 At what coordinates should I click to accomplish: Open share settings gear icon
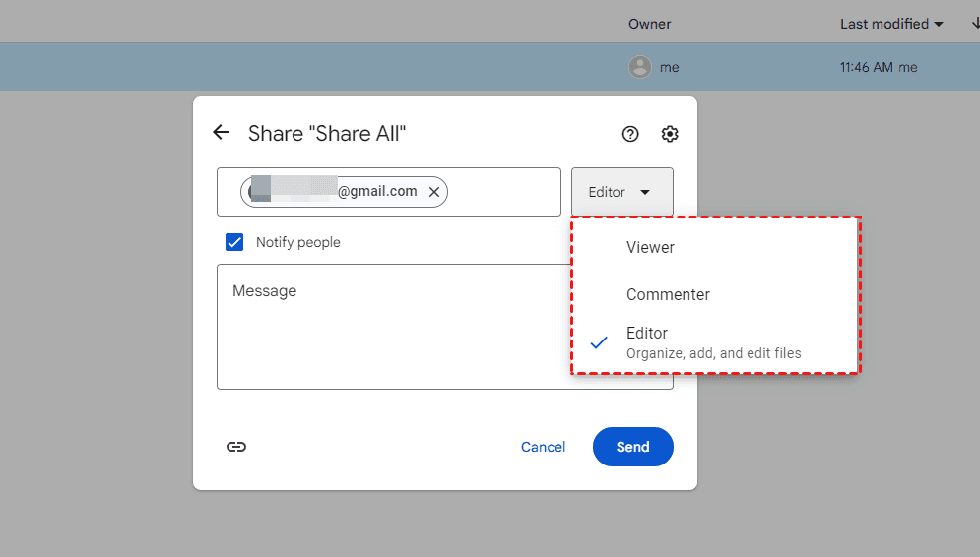tap(670, 134)
